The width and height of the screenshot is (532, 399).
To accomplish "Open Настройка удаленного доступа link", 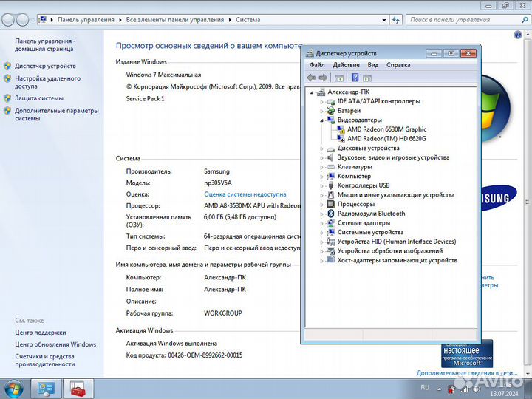I will (x=47, y=82).
